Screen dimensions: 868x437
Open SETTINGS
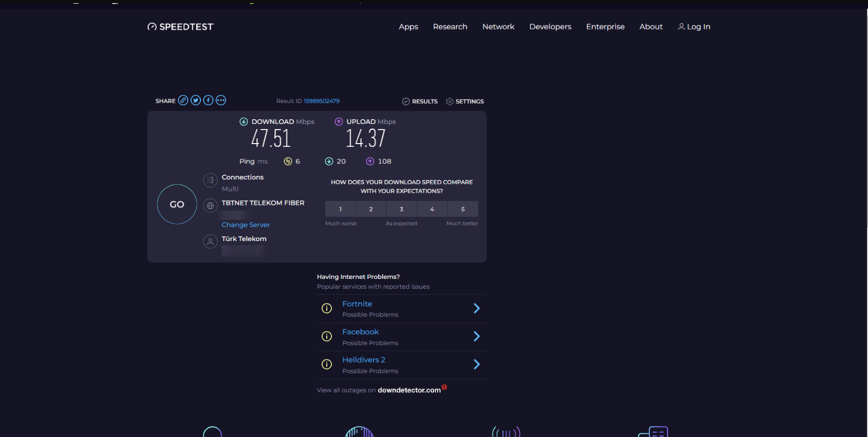(x=470, y=102)
